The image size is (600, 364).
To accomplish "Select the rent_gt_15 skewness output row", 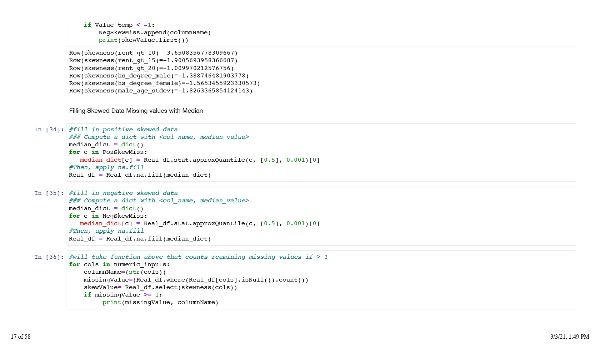I will tap(153, 60).
